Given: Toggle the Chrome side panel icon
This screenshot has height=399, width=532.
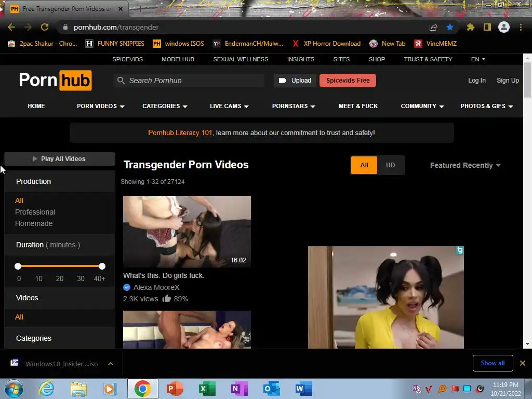Looking at the screenshot, I should coord(487,27).
